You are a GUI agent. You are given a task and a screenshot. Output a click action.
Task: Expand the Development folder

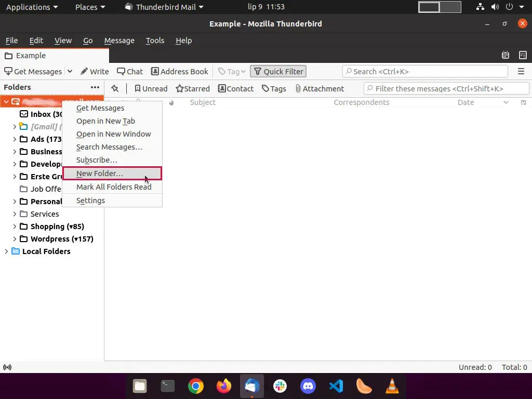tap(14, 164)
